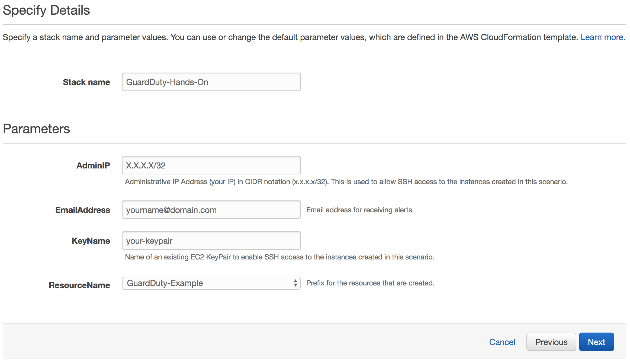Click the AdminIP label

click(93, 165)
